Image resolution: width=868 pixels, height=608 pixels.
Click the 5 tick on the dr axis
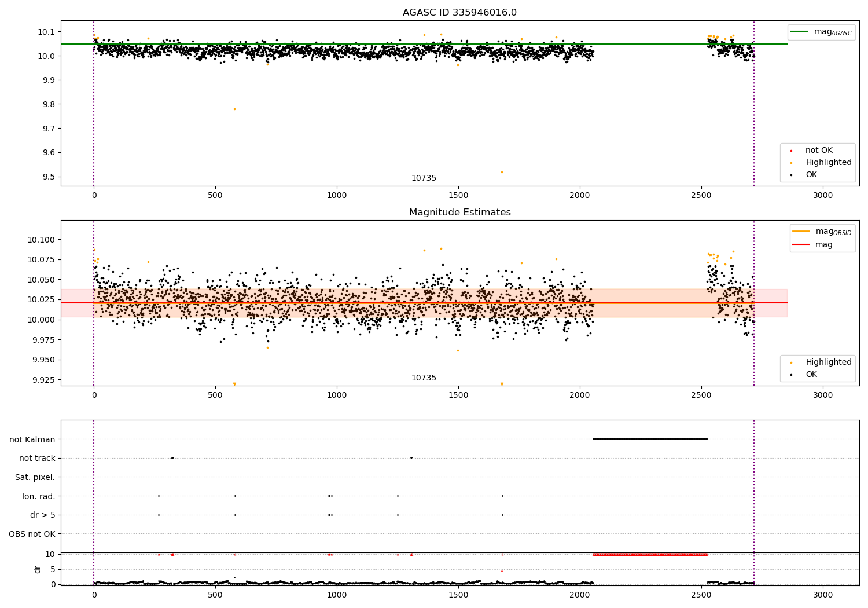coord(53,569)
